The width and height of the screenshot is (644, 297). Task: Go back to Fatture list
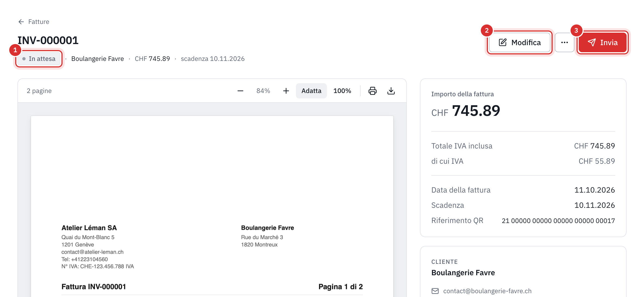(33, 22)
